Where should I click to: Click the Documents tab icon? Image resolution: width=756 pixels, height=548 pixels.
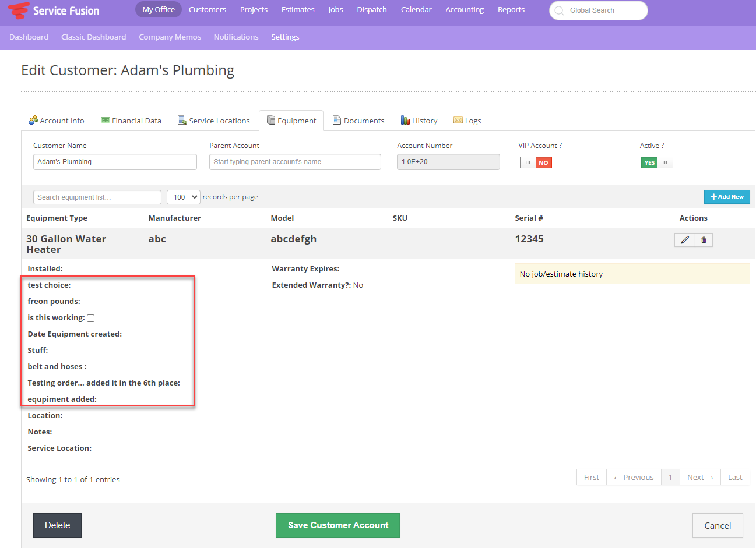pyautogui.click(x=337, y=120)
